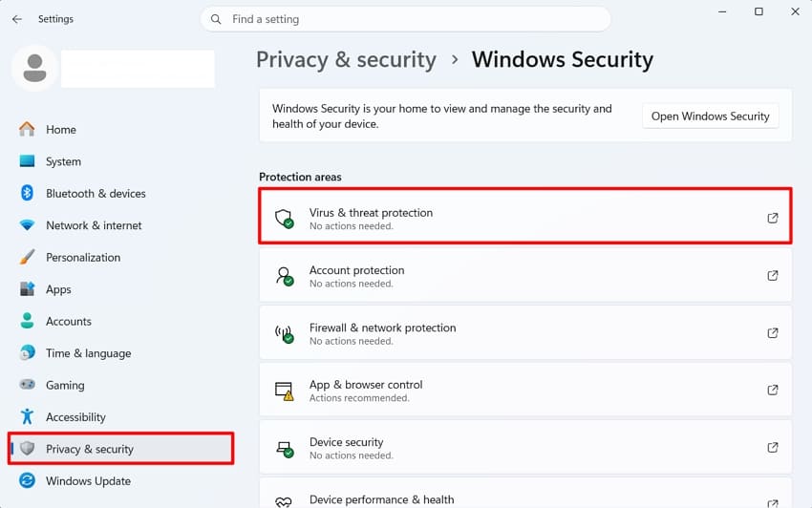Click external link icon for Device security
Viewport: 812px width, 508px height.
point(772,448)
